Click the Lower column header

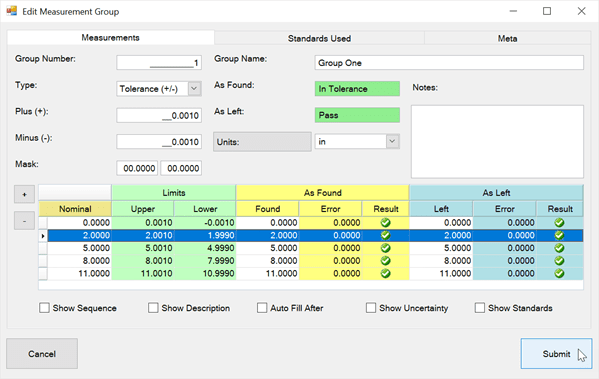click(x=205, y=209)
